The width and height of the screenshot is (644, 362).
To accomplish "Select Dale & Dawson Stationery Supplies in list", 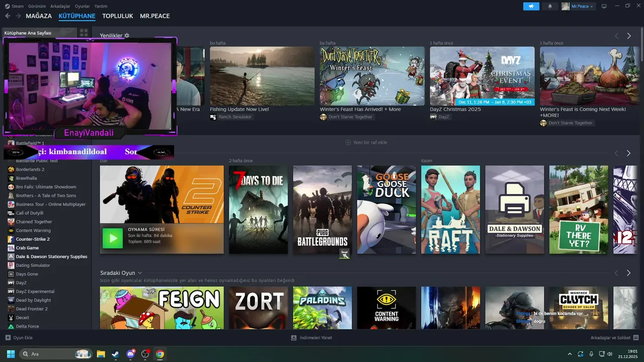I will [51, 256].
